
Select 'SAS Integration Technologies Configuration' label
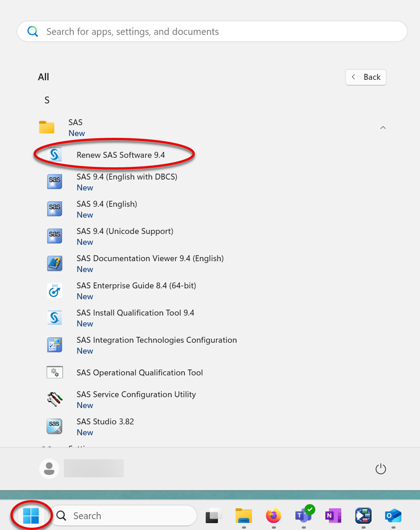[x=157, y=340]
